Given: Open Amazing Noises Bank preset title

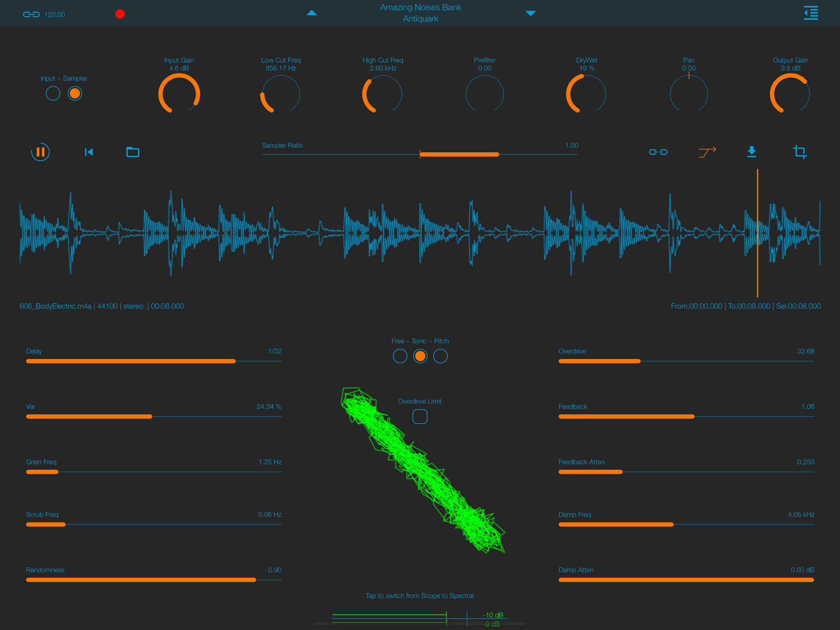Looking at the screenshot, I should pos(420,7).
